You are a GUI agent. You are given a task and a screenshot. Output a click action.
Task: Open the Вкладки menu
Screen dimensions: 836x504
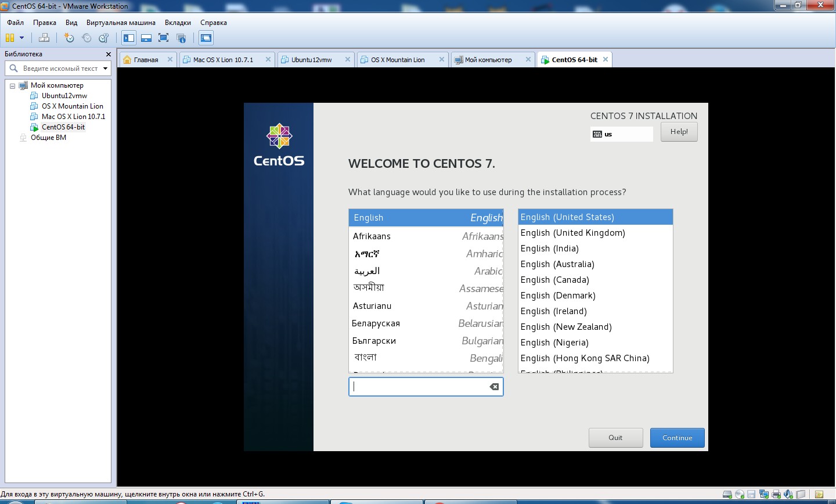178,23
